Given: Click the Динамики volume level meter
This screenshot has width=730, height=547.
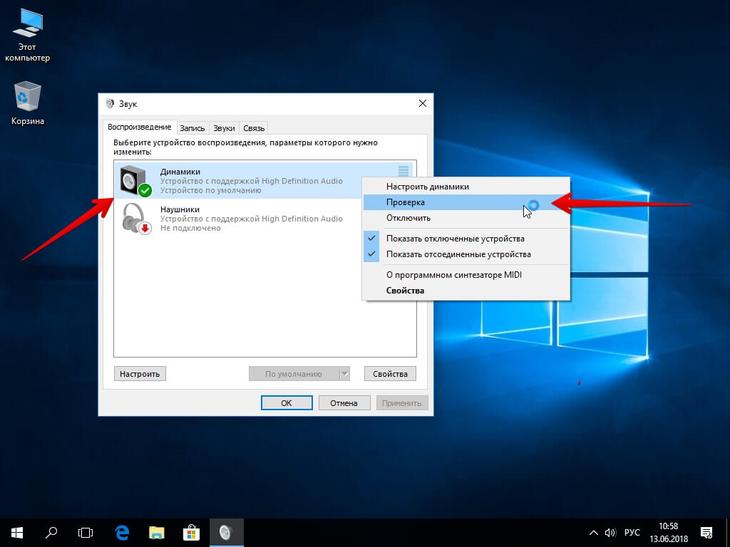Looking at the screenshot, I should click(x=403, y=170).
